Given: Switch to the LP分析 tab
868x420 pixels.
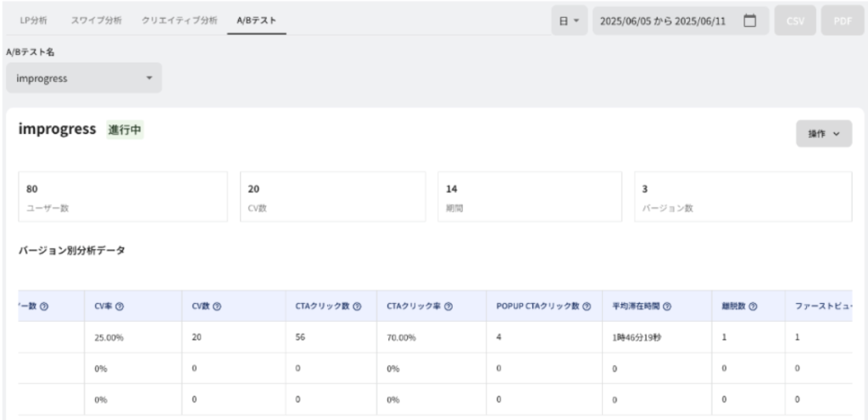Looking at the screenshot, I should point(33,19).
